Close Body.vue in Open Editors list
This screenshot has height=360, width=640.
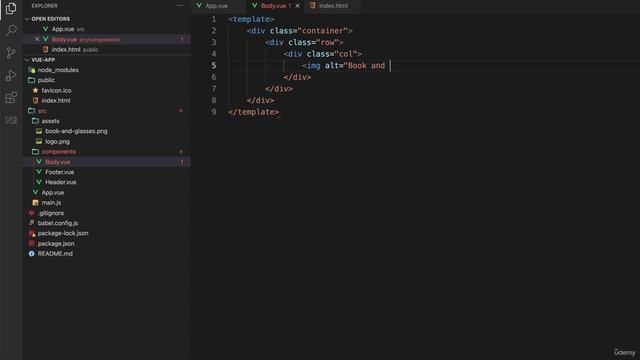[x=37, y=39]
